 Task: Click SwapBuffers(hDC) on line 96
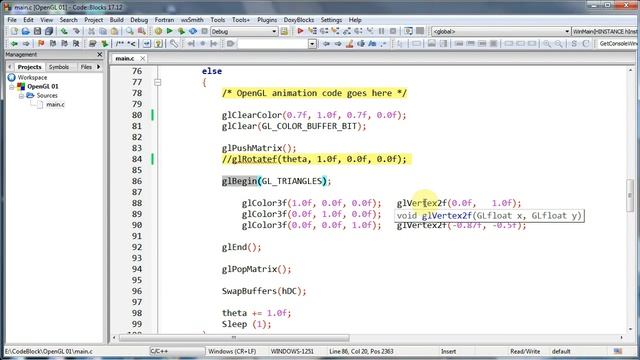pyautogui.click(x=264, y=291)
